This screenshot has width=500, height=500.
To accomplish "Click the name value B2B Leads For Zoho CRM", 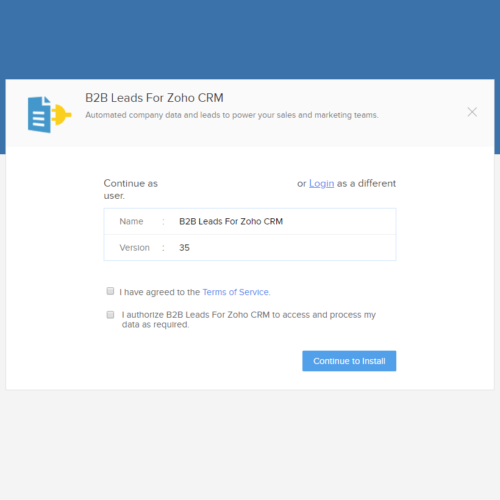I will (231, 221).
